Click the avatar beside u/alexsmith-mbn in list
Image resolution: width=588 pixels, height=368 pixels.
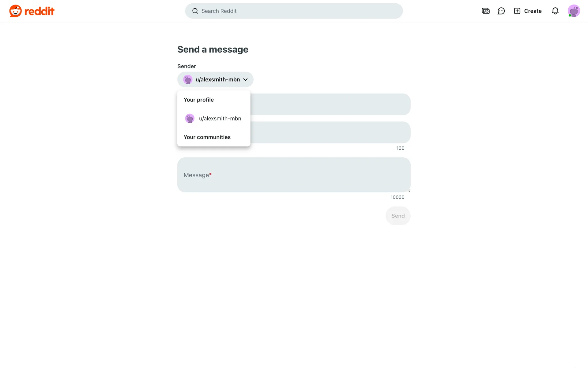pos(190,118)
